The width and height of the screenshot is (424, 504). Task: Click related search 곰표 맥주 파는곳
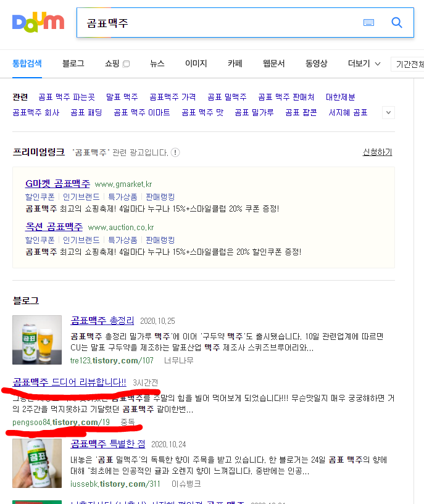coord(67,97)
